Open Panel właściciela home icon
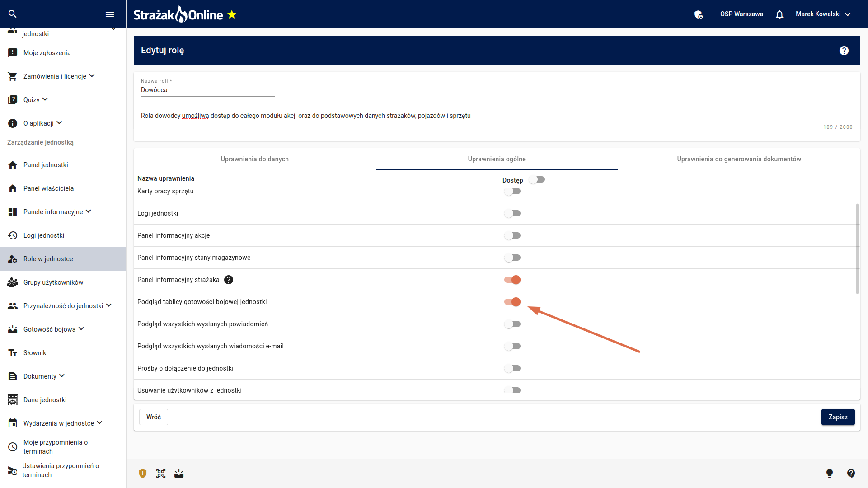Viewport: 868px width, 488px height. [13, 188]
